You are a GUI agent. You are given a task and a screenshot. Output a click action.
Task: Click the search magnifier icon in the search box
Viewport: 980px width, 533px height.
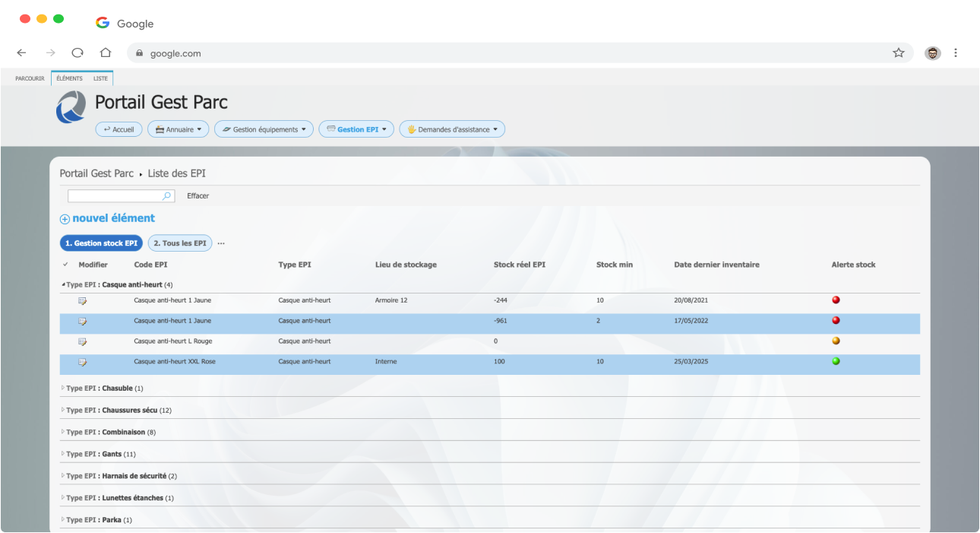[x=167, y=196]
